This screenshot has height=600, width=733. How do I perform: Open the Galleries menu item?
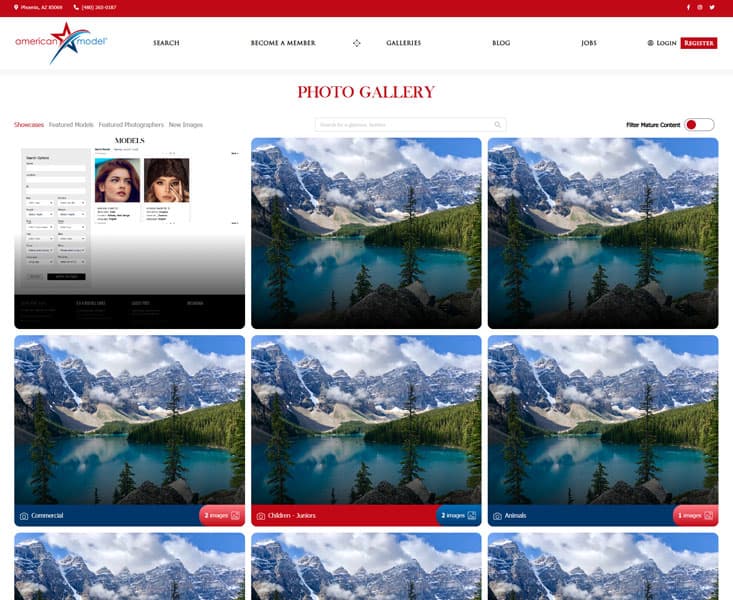[403, 43]
